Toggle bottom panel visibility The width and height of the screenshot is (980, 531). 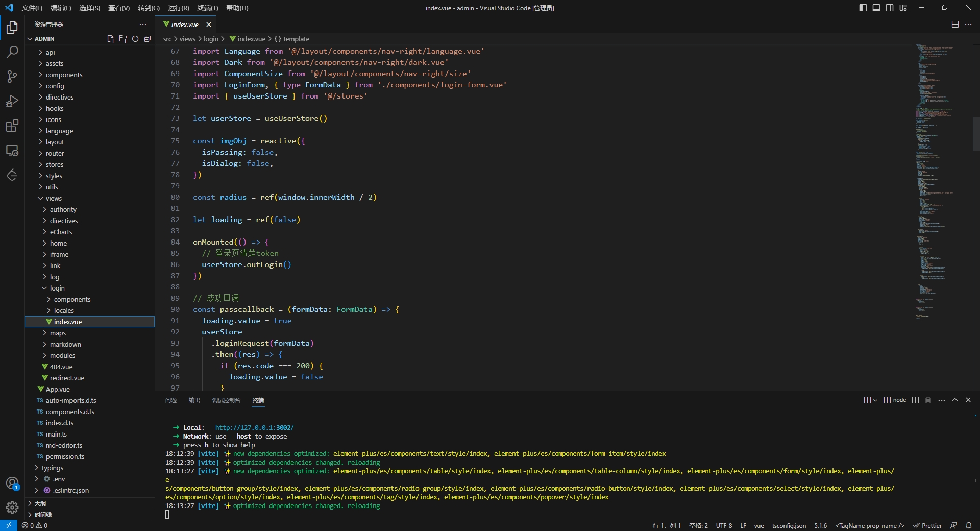pyautogui.click(x=876, y=8)
